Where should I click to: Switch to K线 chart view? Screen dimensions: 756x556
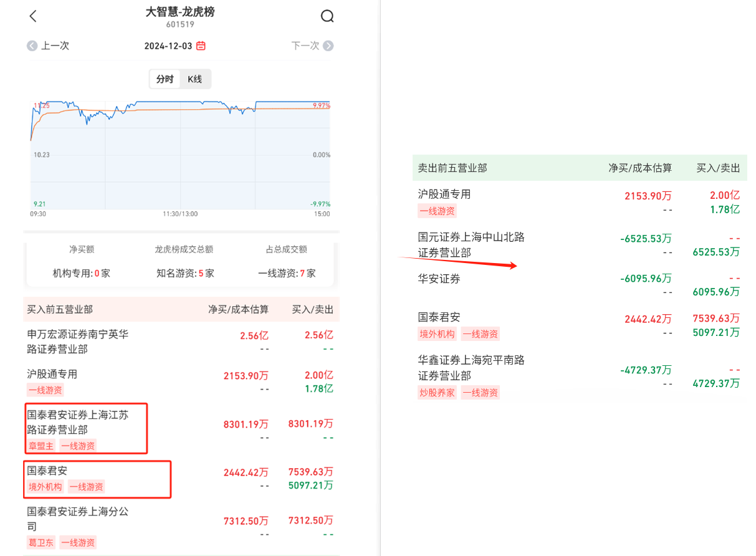tap(195, 79)
